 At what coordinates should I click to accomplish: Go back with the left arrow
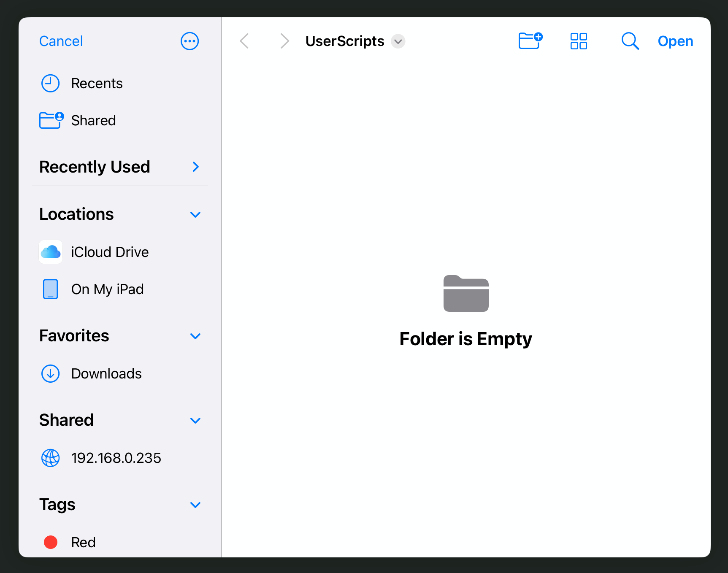(244, 41)
